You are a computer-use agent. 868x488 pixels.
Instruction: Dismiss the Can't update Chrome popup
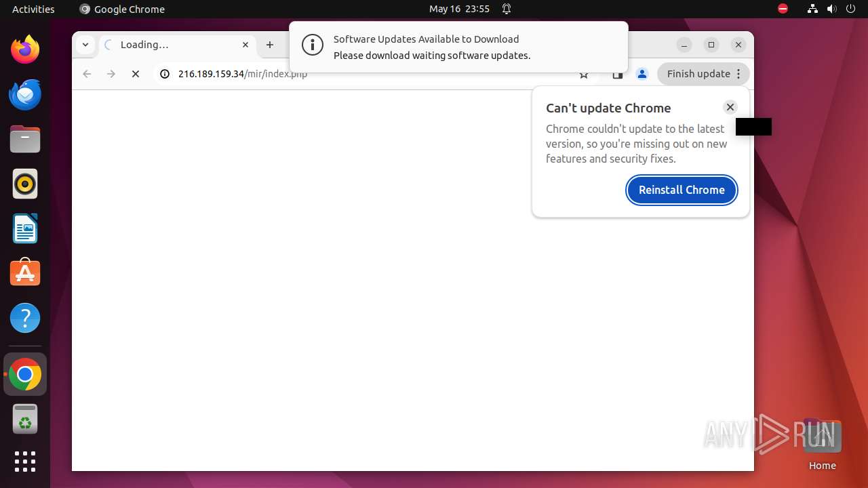point(730,107)
